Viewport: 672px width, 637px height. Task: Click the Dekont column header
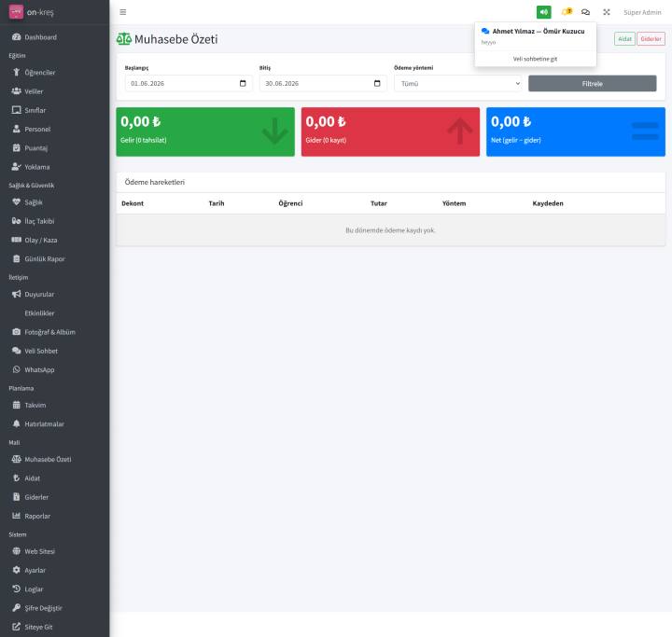tap(133, 203)
